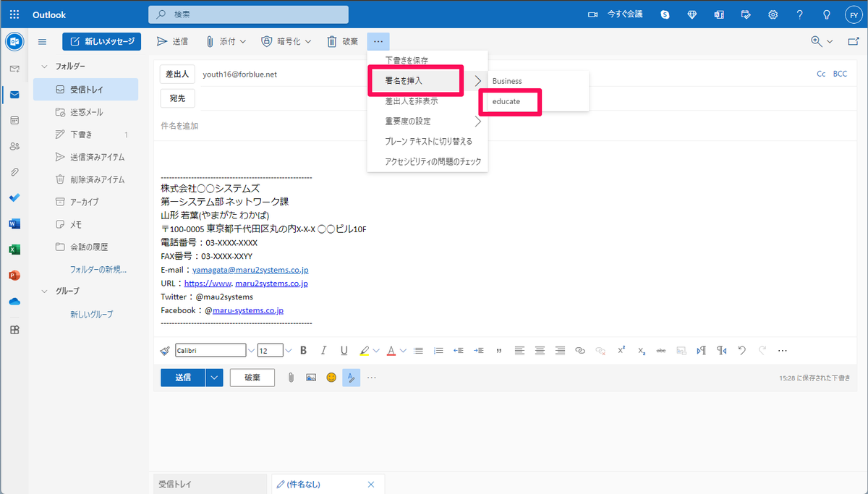Select 重要度の設定 menu item
The width and height of the screenshot is (868, 494).
[x=427, y=122]
